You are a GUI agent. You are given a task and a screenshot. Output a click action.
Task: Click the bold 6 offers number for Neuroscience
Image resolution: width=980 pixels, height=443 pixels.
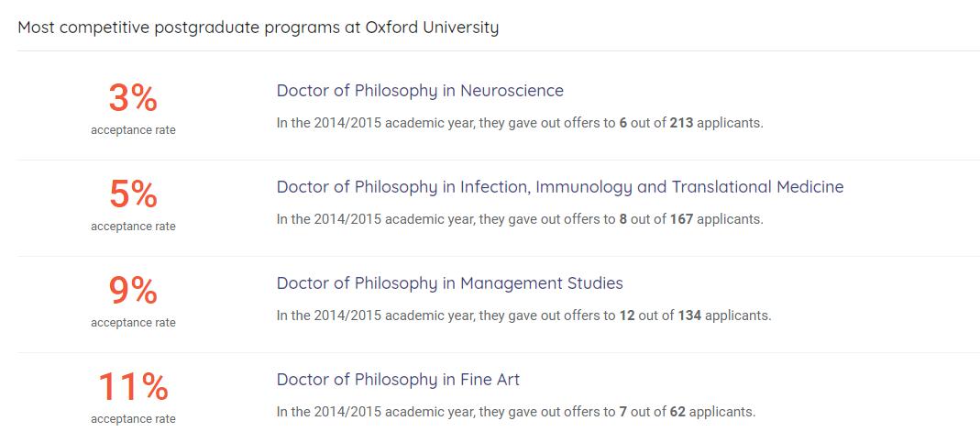click(623, 123)
